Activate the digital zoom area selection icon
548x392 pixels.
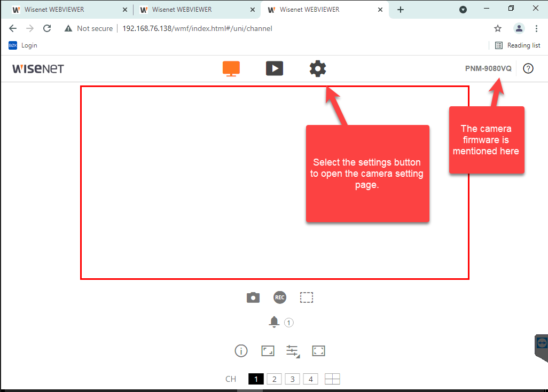[x=307, y=297]
